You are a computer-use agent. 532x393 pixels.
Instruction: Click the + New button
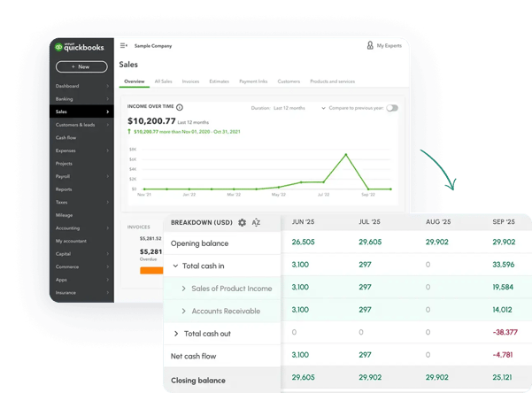(x=81, y=67)
